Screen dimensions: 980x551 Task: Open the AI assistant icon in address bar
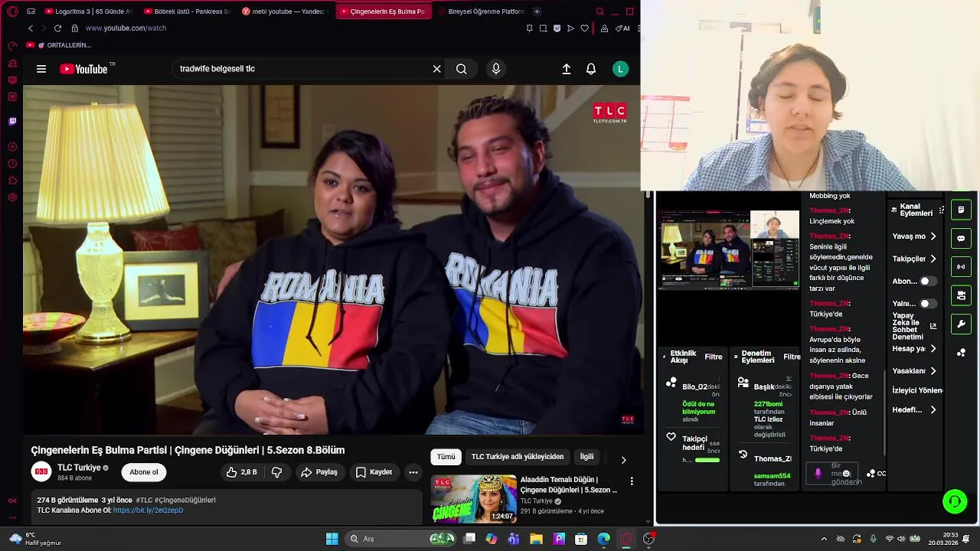coord(622,28)
